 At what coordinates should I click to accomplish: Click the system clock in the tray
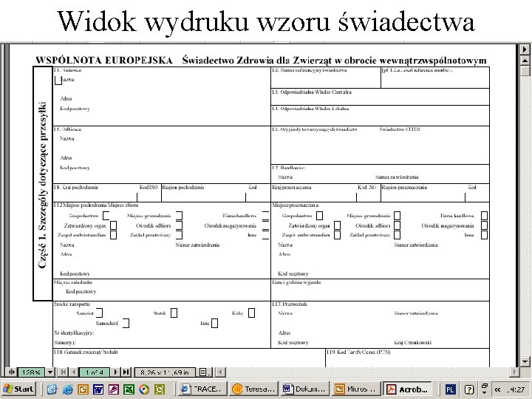pos(517,389)
